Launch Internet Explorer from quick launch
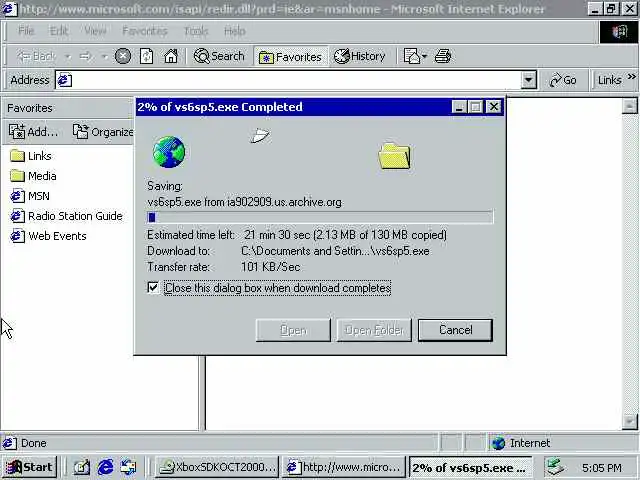Screen dimensions: 640x480 tap(105, 467)
